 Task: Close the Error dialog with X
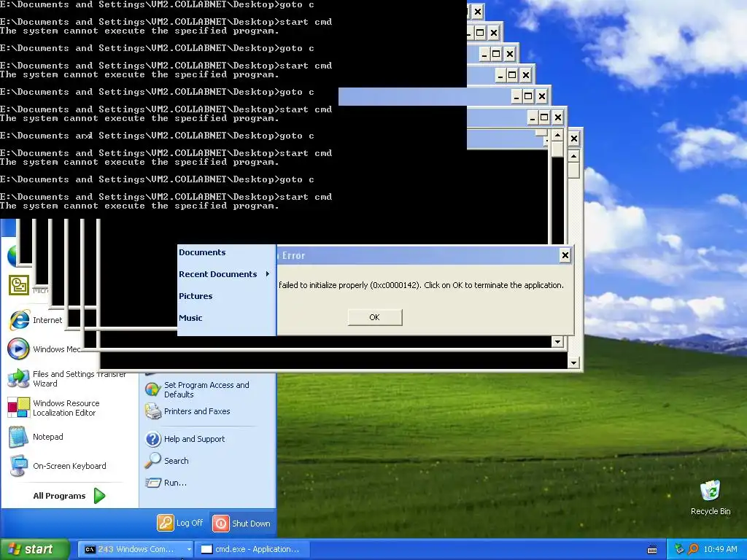coord(565,255)
